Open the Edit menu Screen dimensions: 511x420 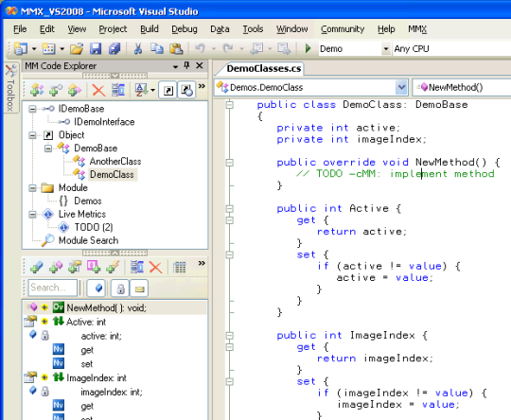point(47,29)
